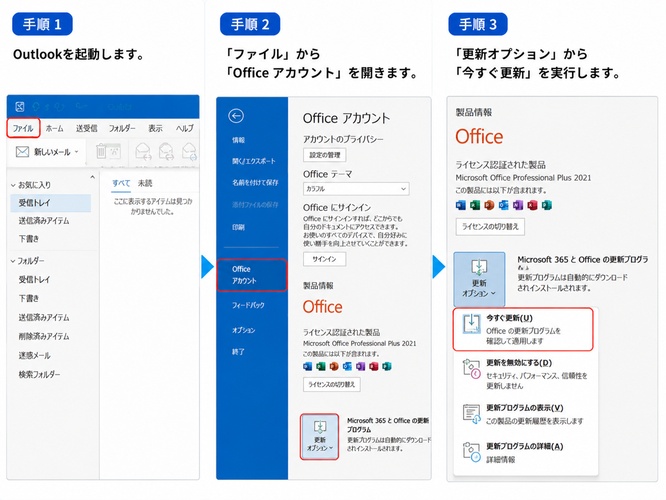Click Outlook icon in step 2 product list
This screenshot has width=666, height=500.
347,366
